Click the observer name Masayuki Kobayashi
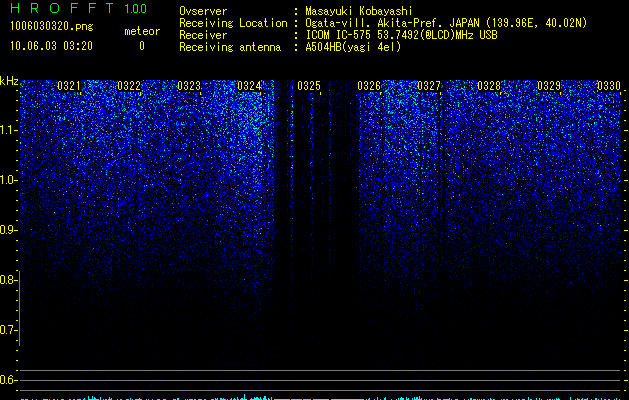629x400 pixels. coord(359,11)
